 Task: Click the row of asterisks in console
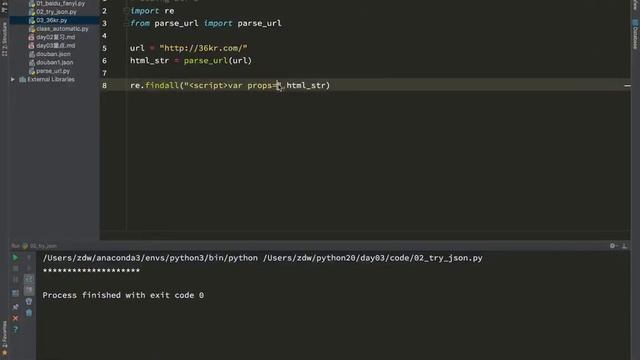91,271
